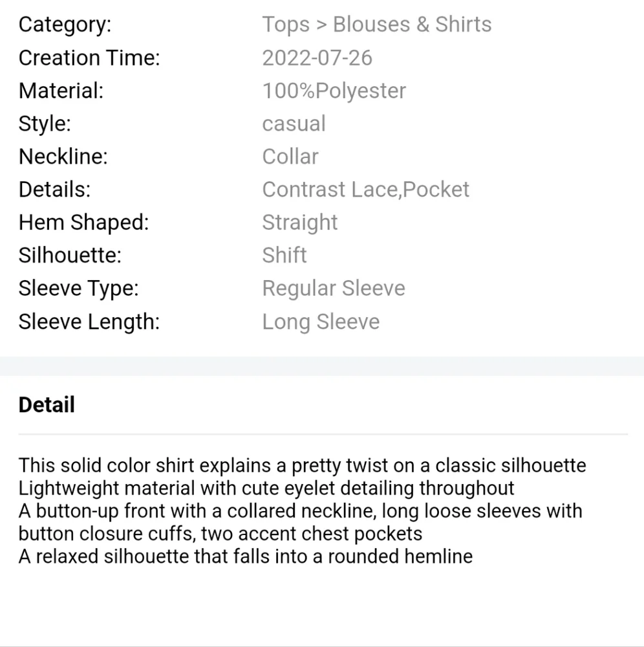644x647 pixels.
Task: Click the Shift silhouette value
Action: (x=284, y=256)
